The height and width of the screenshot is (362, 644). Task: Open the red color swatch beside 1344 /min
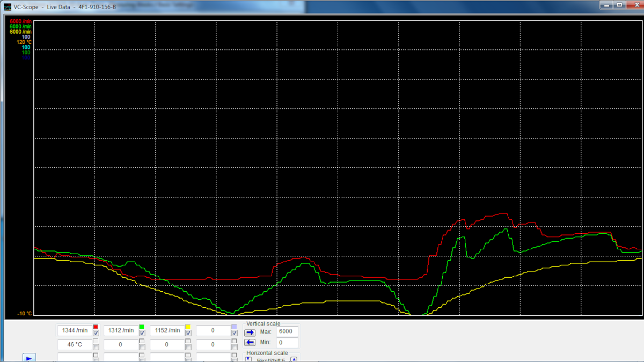96,327
